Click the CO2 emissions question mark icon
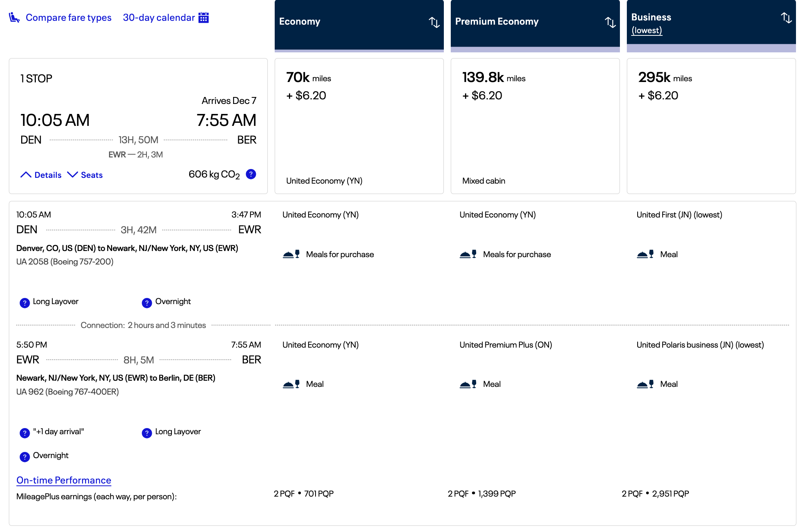The height and width of the screenshot is (532, 806). pyautogui.click(x=251, y=174)
